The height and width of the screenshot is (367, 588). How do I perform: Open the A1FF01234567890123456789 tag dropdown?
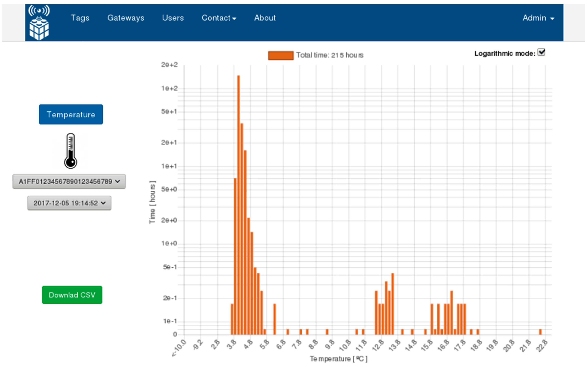[x=69, y=181]
